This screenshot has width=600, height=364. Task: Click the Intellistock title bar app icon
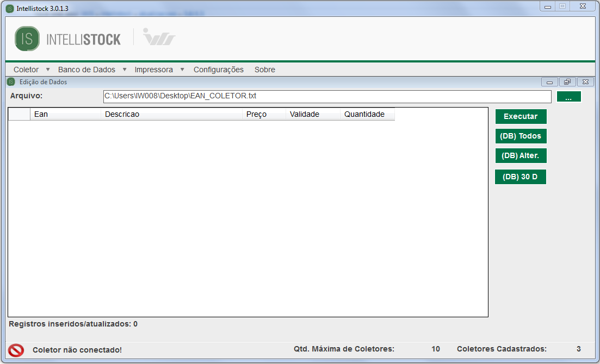[x=10, y=9]
